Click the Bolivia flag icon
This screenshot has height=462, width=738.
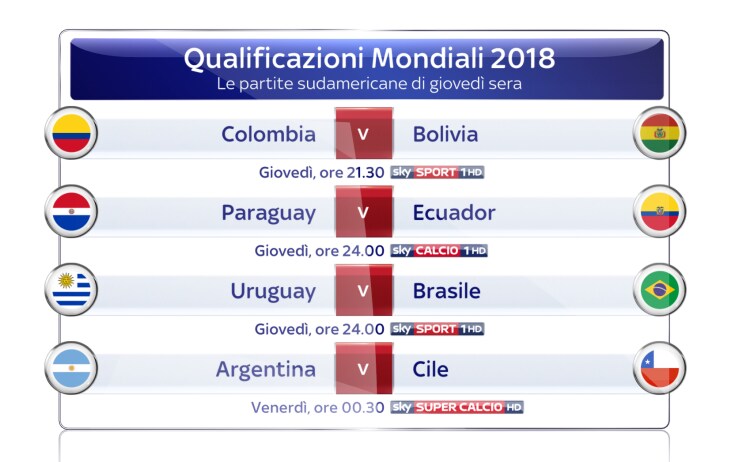coord(659,133)
